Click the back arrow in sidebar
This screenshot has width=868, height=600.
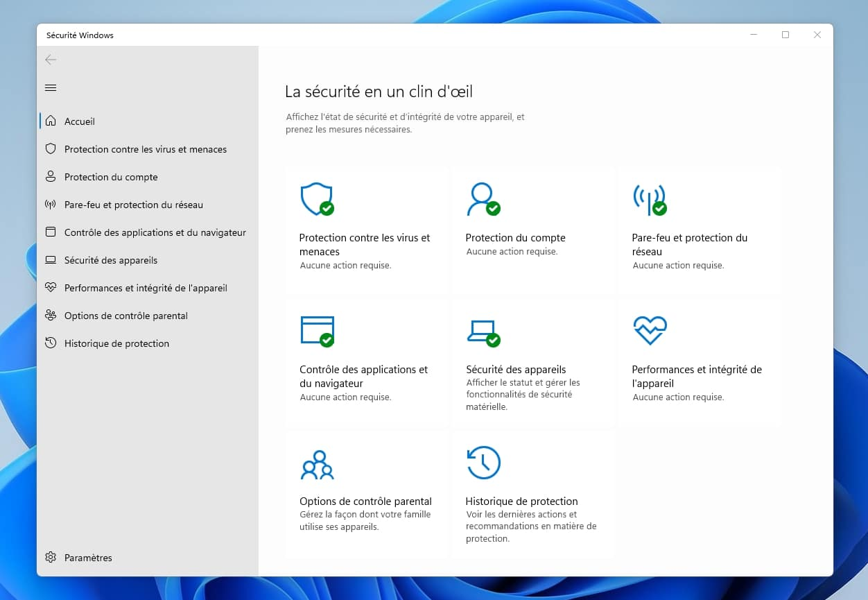(51, 60)
